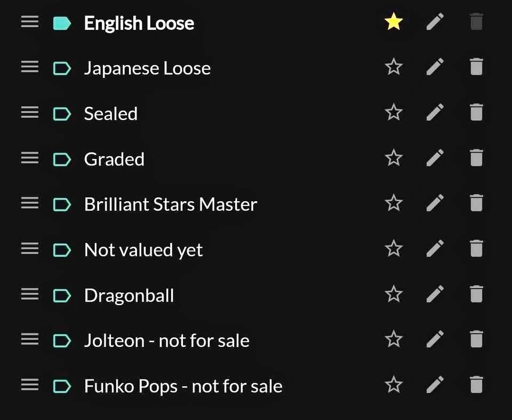Edit the English Loose collection name
Image resolution: width=512 pixels, height=420 pixels.
[435, 21]
